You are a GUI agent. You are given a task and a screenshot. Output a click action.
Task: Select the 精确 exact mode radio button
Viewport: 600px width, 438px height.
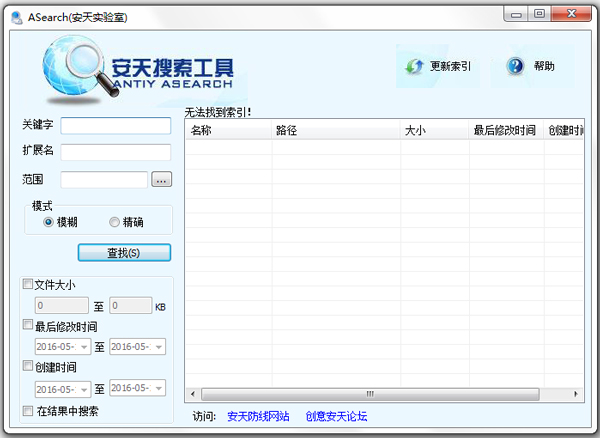[114, 222]
